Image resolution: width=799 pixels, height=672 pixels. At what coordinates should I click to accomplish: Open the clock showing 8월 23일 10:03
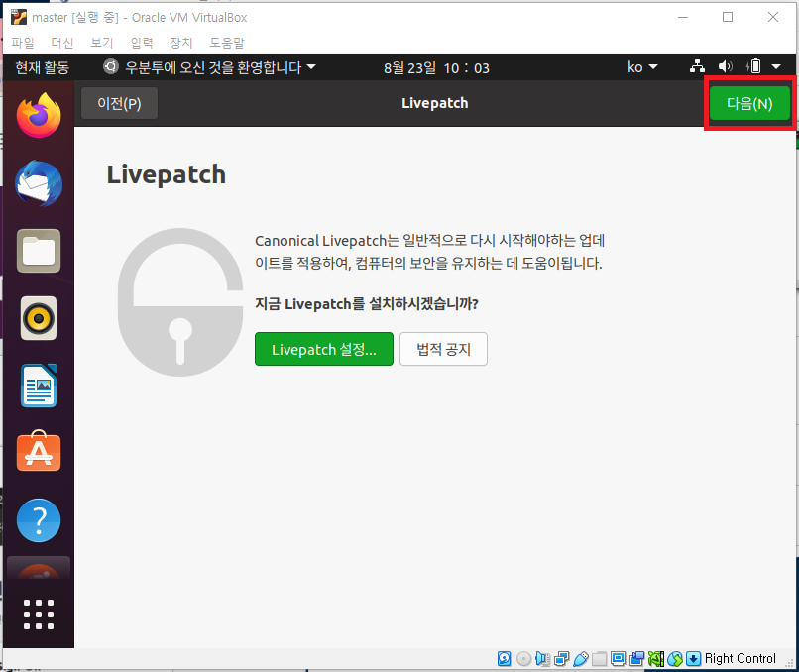click(436, 67)
